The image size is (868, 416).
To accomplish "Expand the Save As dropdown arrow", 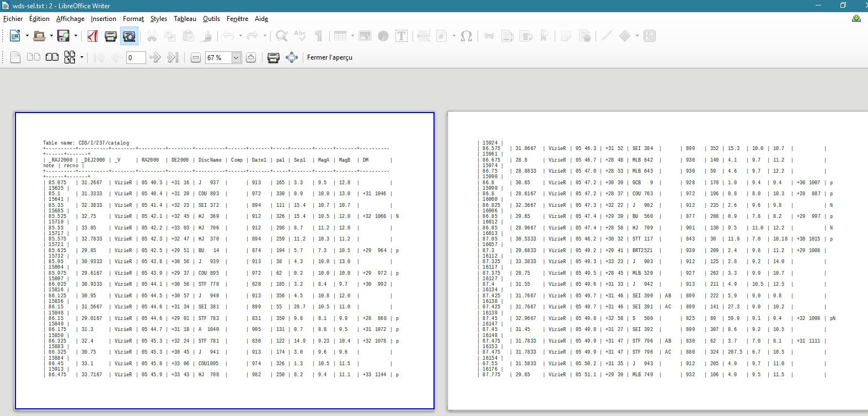I will (x=76, y=36).
